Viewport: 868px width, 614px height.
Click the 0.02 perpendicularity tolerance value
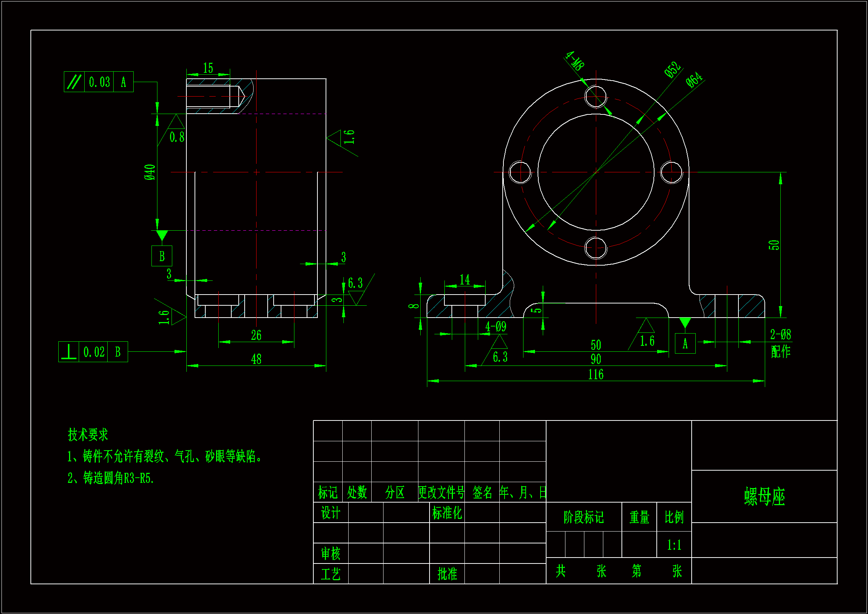point(94,352)
